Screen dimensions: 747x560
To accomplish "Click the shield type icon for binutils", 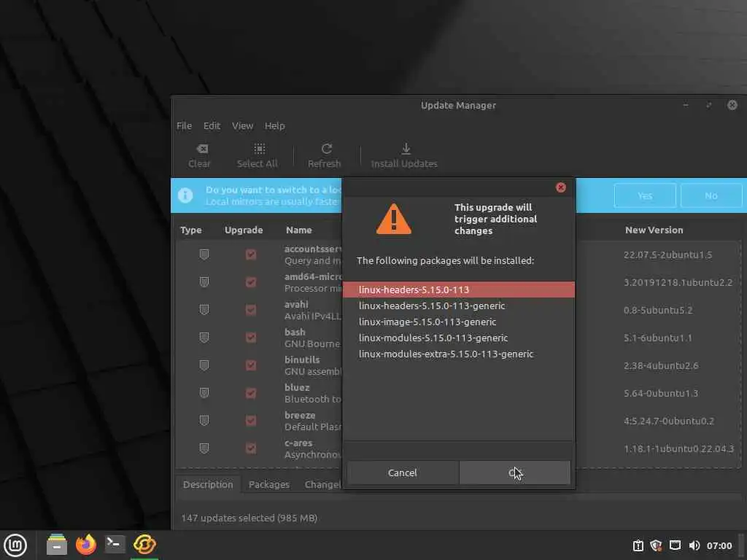I will click(204, 365).
